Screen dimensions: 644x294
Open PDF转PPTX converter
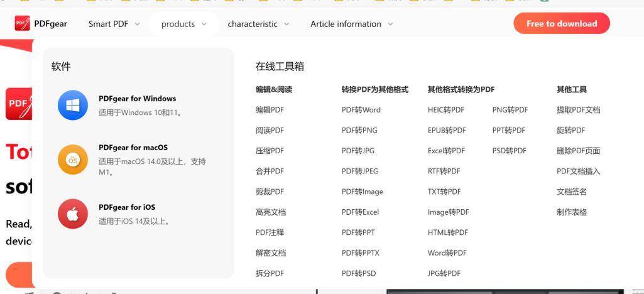coord(361,253)
